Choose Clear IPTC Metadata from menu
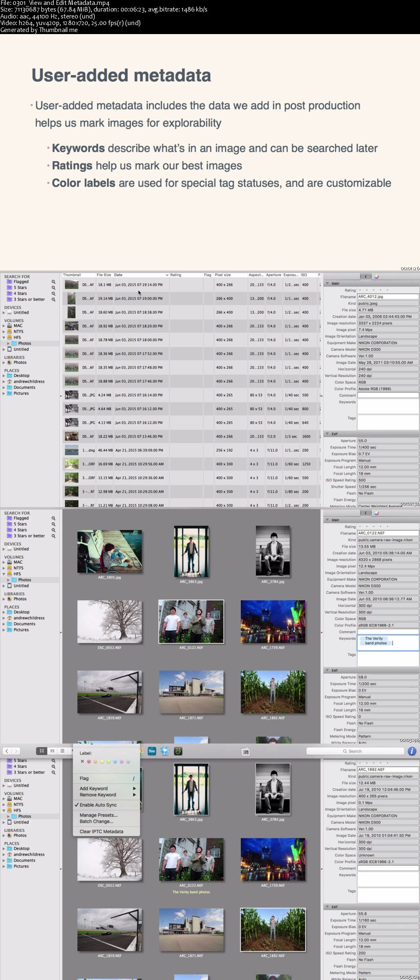 (101, 832)
